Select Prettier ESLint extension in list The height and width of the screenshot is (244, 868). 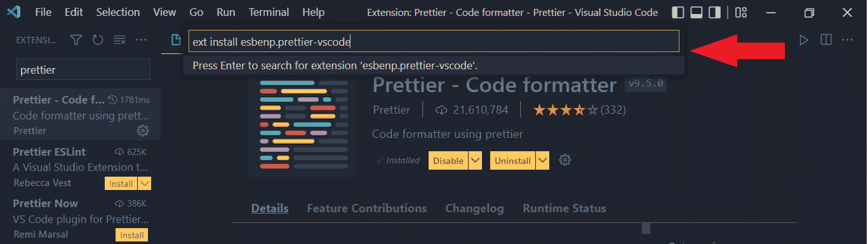pos(81,166)
